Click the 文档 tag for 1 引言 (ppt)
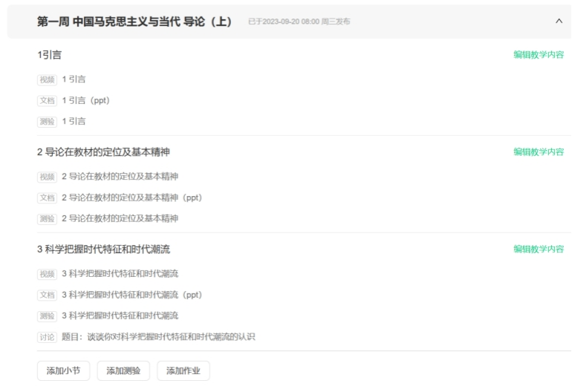Screen dimensions: 572x392 (47, 100)
